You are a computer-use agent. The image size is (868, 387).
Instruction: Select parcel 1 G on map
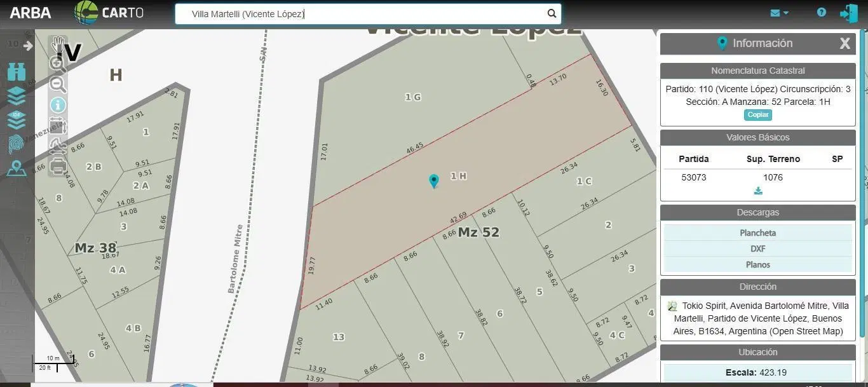[x=413, y=97]
